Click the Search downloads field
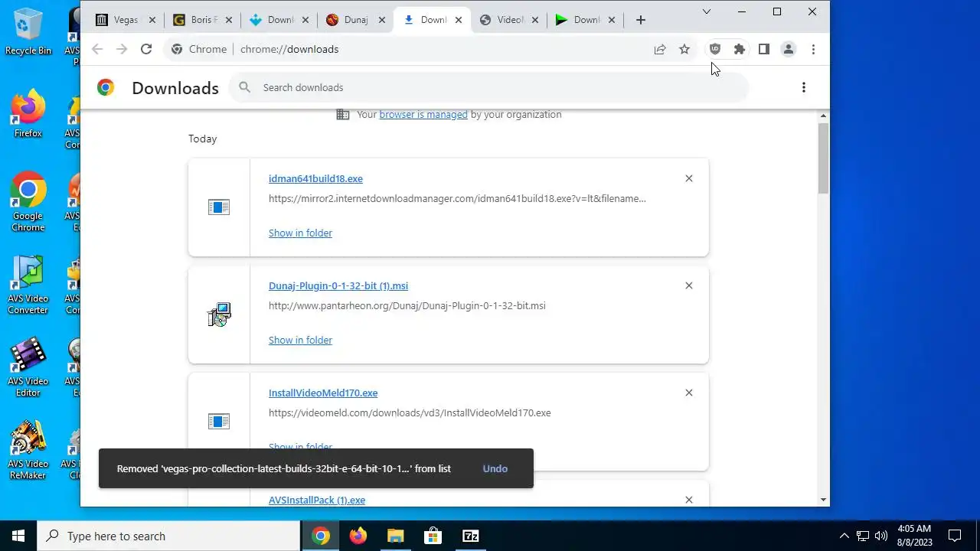 (488, 87)
